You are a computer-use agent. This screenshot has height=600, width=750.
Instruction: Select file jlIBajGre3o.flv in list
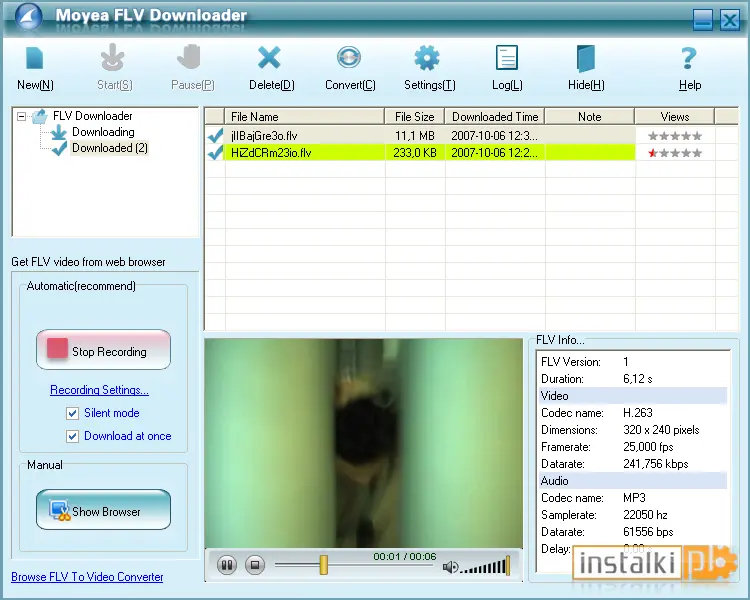(x=264, y=136)
